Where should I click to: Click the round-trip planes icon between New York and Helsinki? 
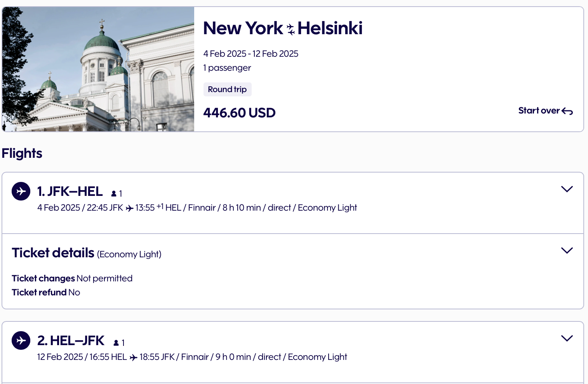(291, 29)
